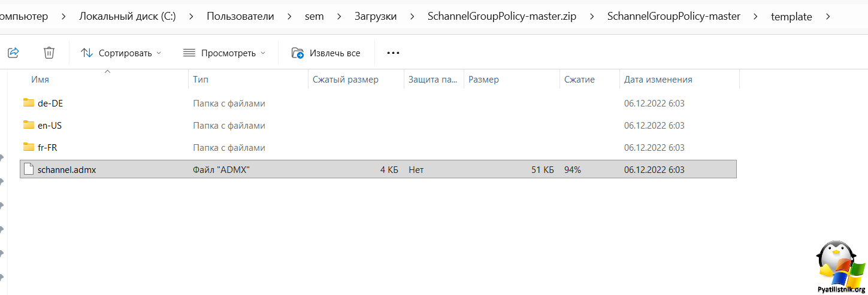Select the en-US folder icon
This screenshot has width=868, height=295.
pos(29,125)
